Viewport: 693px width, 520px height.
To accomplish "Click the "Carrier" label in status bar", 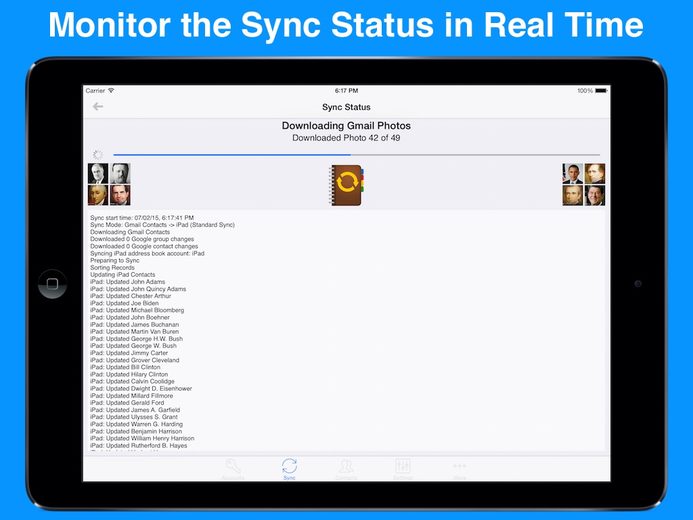I will (95, 91).
